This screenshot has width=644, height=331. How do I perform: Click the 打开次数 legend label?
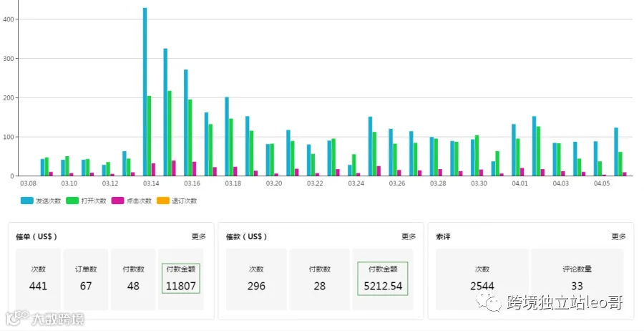point(94,201)
